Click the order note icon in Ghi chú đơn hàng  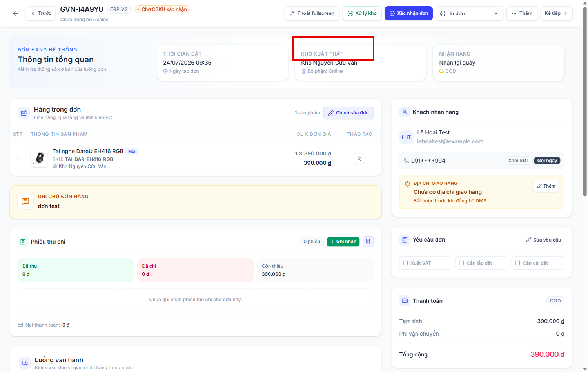point(25,201)
